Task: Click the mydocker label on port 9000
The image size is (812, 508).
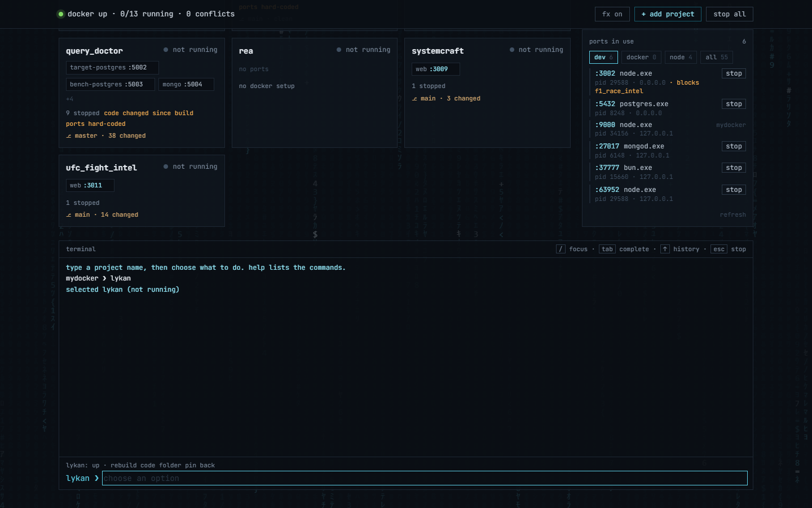Action: coord(731,125)
